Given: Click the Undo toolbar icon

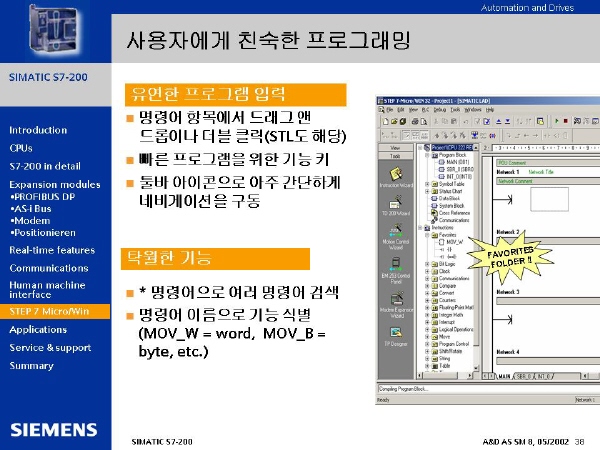Looking at the screenshot, I should (466, 122).
